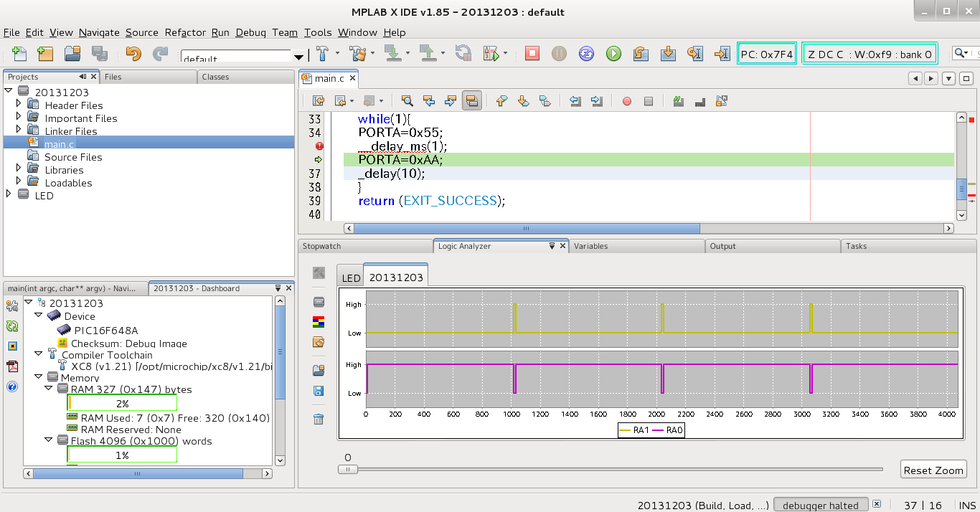Click the PC: 0x7F4 status field
The height and width of the screenshot is (512, 980).
pos(767,54)
